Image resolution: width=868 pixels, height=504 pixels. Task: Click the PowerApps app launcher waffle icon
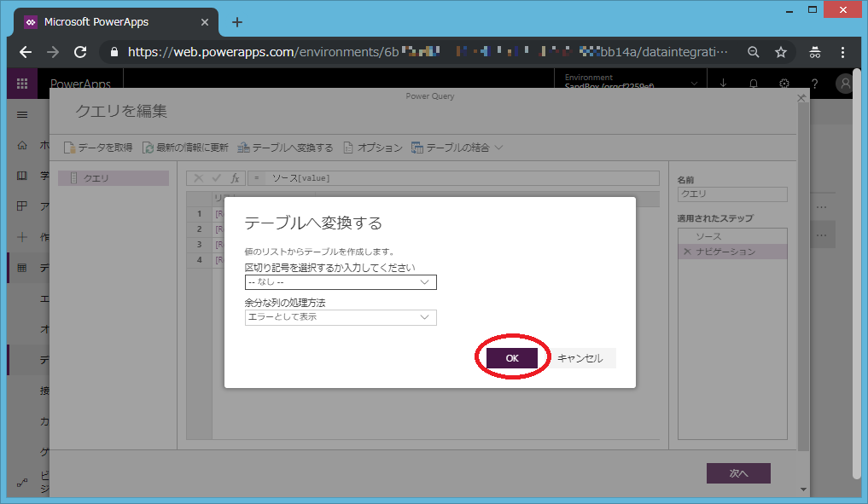[22, 84]
